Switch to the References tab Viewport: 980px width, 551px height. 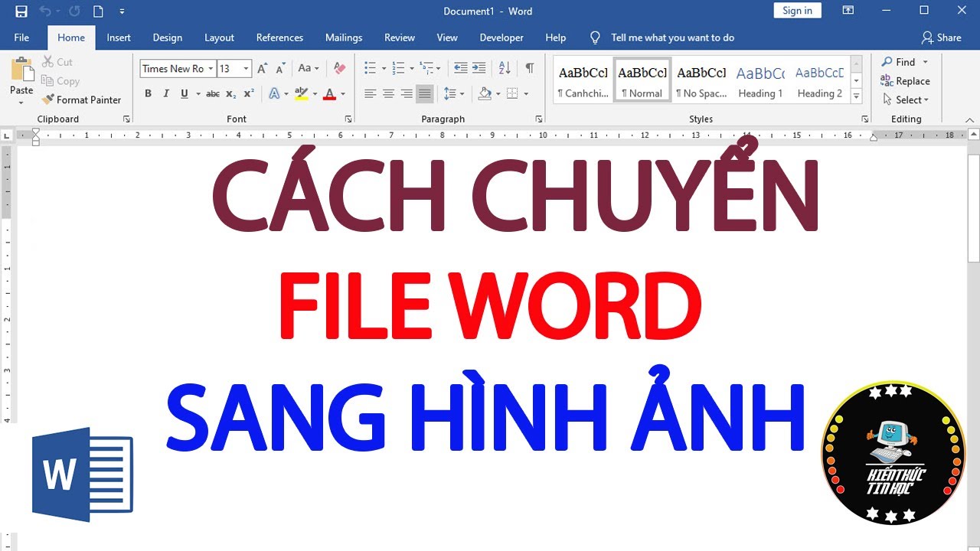pos(279,37)
